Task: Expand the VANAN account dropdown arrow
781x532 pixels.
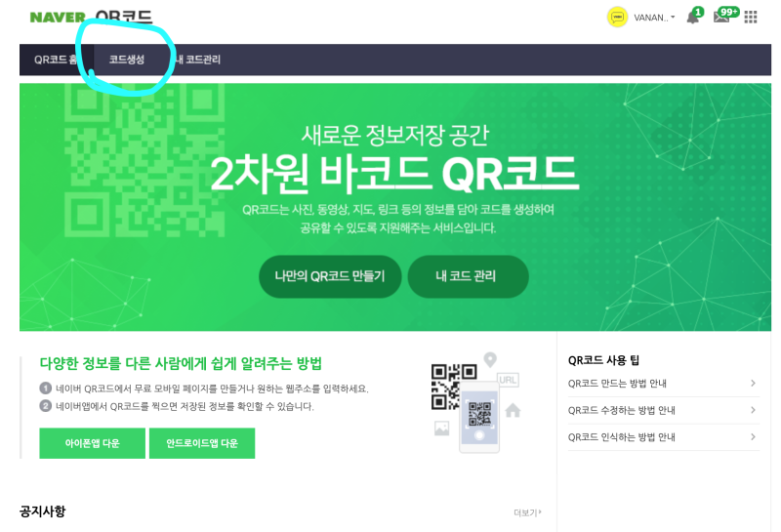Action: tap(673, 18)
